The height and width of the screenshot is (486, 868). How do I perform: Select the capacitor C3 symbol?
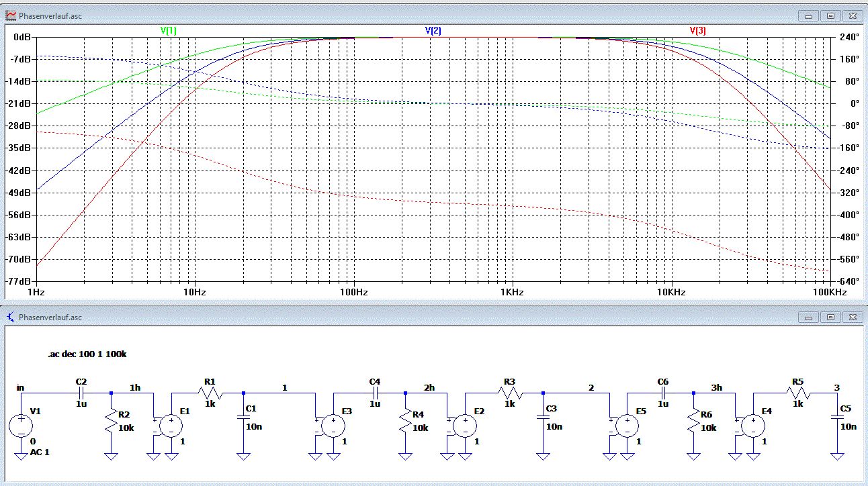(x=543, y=417)
